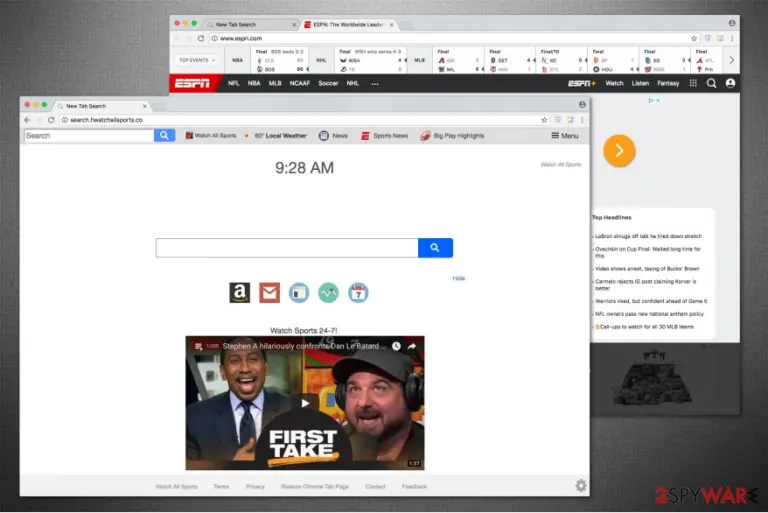Go back in the front browser window

pos(27,120)
